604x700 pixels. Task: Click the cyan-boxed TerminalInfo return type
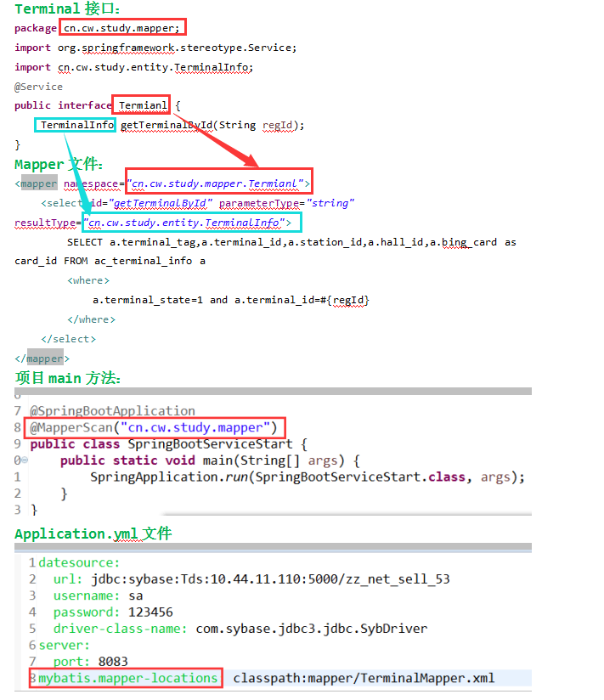click(76, 125)
